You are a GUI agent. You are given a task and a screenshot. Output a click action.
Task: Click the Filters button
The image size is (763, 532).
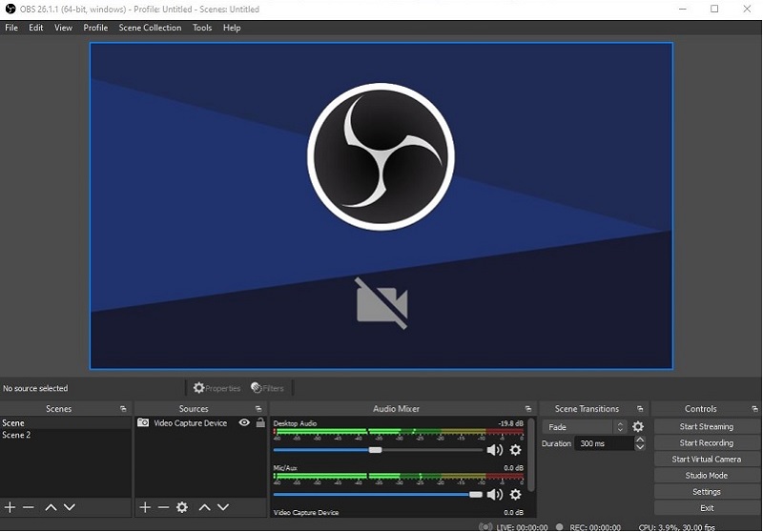(267, 388)
